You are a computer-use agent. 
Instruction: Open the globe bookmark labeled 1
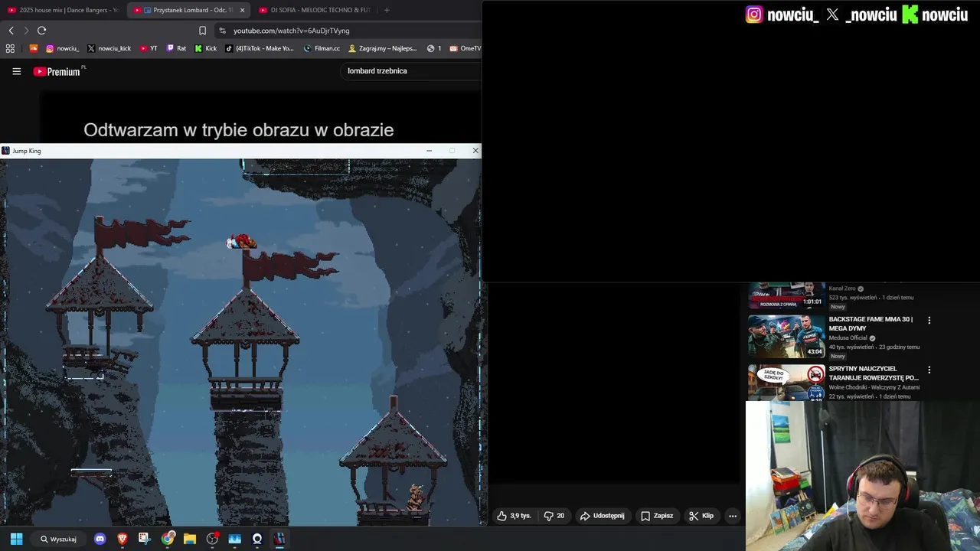[434, 48]
